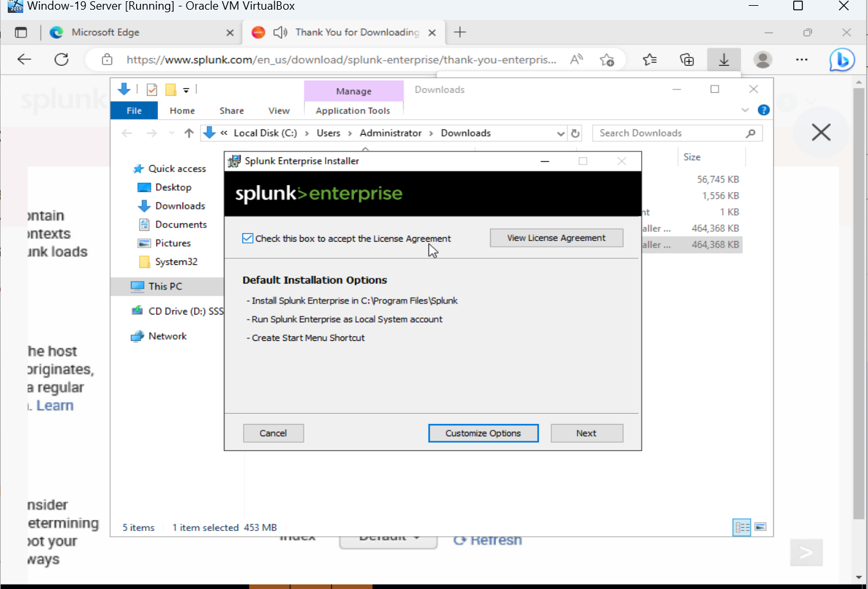This screenshot has height=589, width=868.
Task: Switch to the View ribbon tab
Action: [x=279, y=111]
